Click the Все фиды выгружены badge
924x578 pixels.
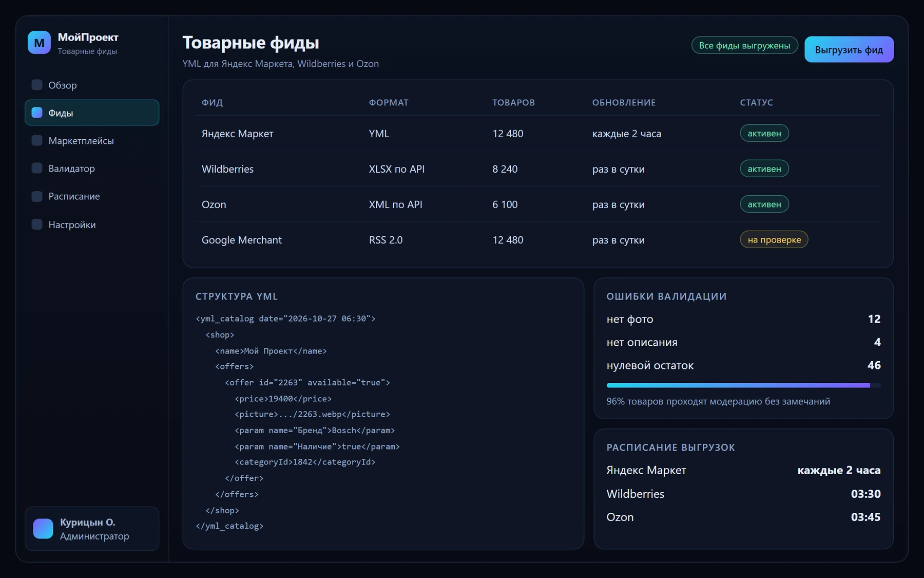coord(744,45)
